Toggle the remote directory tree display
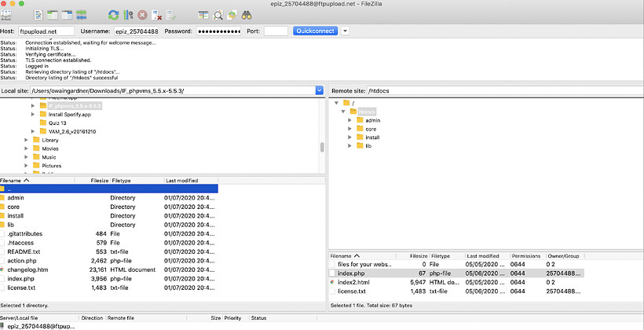Viewport: 644px width, 330px height. pos(67,16)
